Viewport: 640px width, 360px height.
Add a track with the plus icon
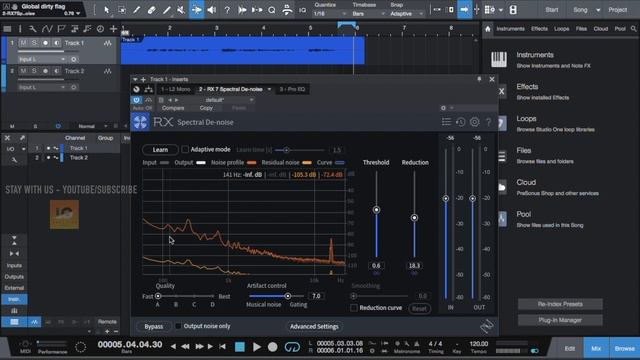click(x=113, y=29)
